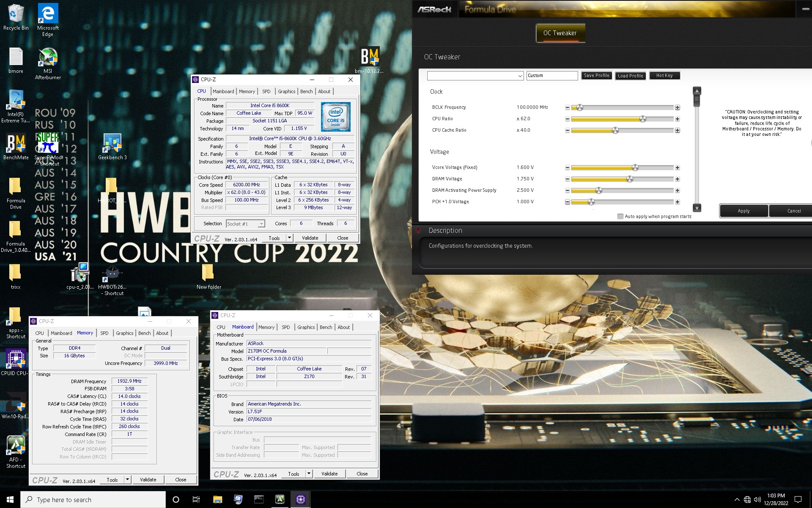The height and width of the screenshot is (508, 812).
Task: Open SuperPiMod shortcut icon
Action: point(48,149)
